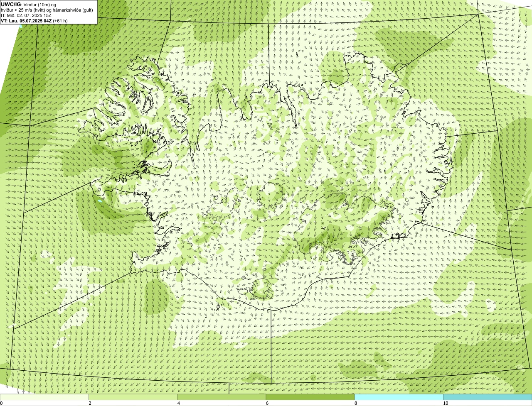
Task: Click the 'hviður > 25 m/s (hvítt)' legend line
Action: [47, 10]
